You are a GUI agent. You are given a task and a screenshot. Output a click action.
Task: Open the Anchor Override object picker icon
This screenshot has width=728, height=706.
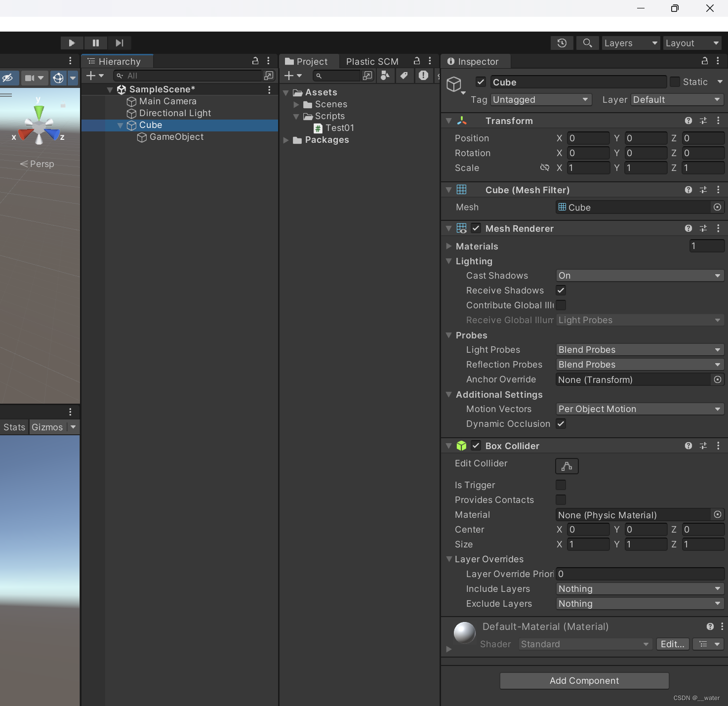pos(717,379)
